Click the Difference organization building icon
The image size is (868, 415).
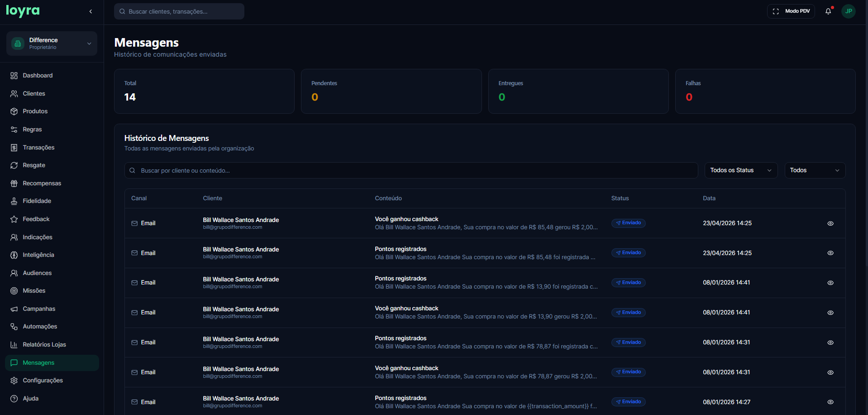(x=18, y=43)
